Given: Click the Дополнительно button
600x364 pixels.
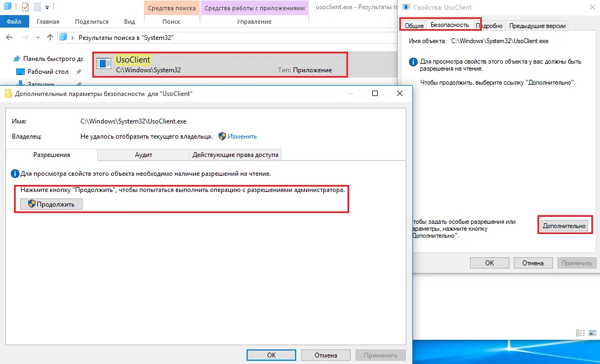Looking at the screenshot, I should tap(564, 226).
